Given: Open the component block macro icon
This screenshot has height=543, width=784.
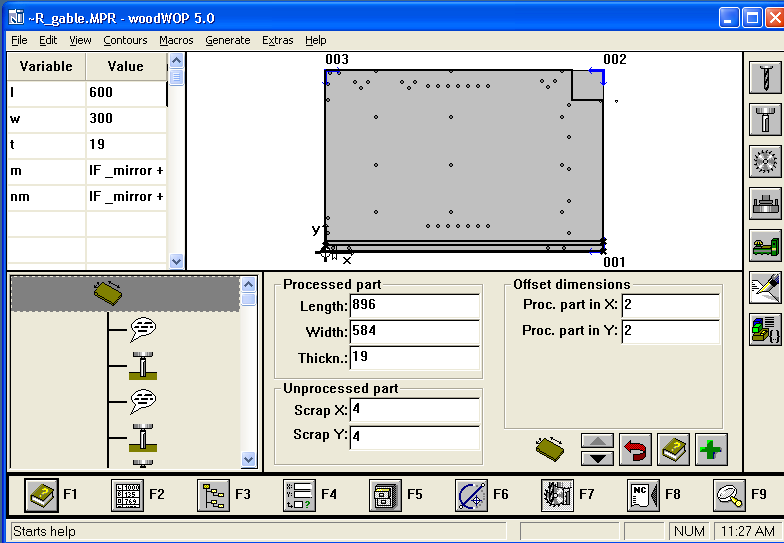Looking at the screenshot, I should [x=765, y=330].
